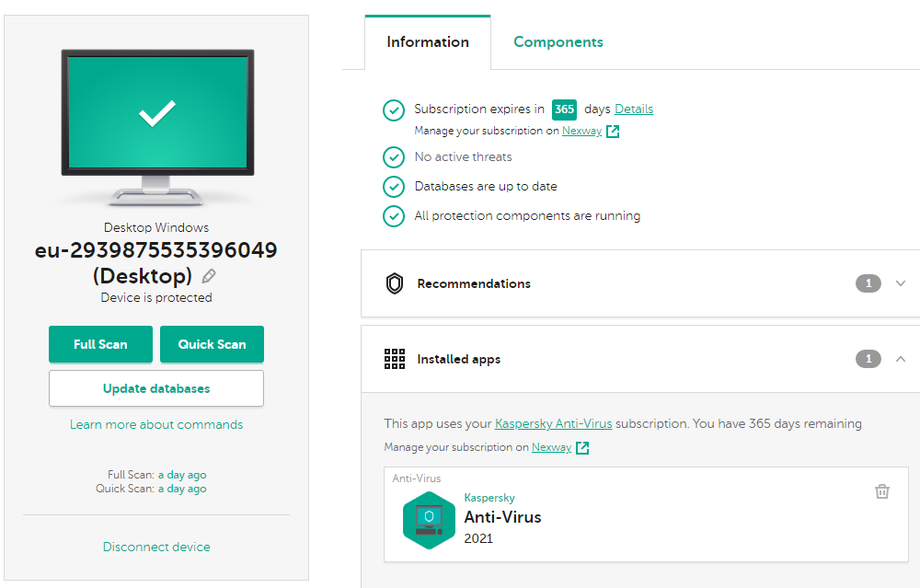Click the Databases up to date checkmark icon

pyautogui.click(x=394, y=187)
